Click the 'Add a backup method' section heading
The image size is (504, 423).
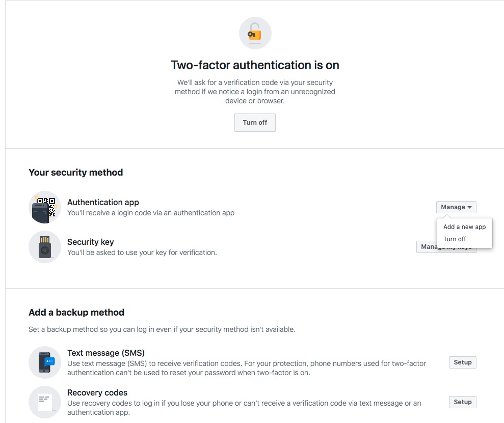tap(76, 313)
